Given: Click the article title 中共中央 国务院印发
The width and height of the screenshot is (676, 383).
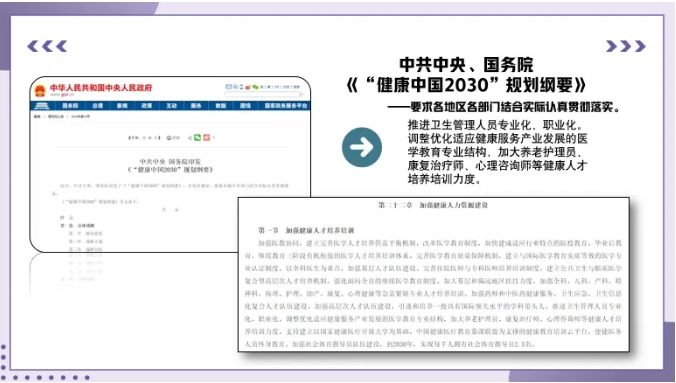Looking at the screenshot, I should (x=170, y=161).
